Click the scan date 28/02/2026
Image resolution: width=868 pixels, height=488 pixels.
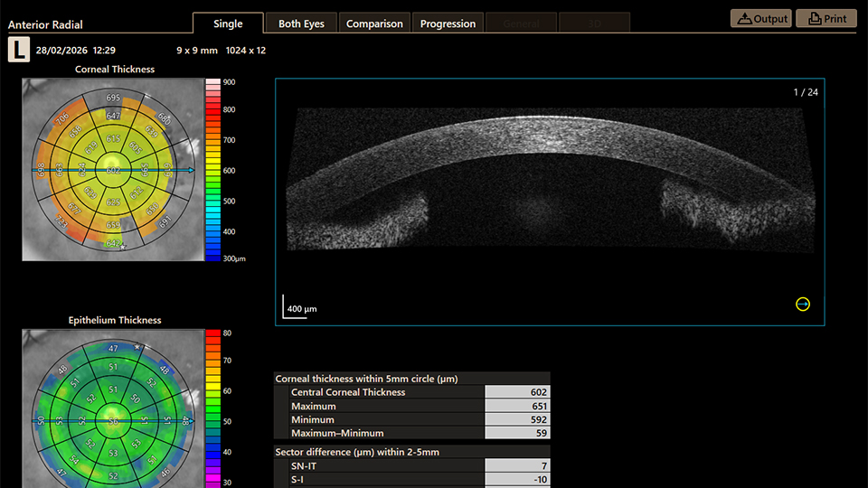click(x=61, y=51)
